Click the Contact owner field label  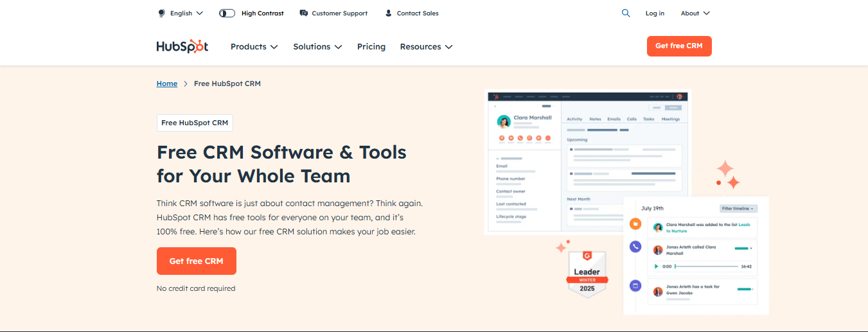[511, 191]
